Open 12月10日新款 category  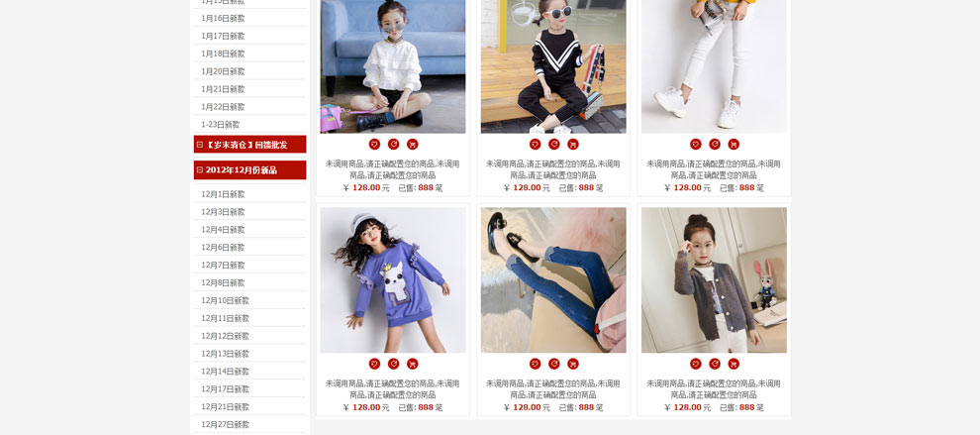point(225,300)
